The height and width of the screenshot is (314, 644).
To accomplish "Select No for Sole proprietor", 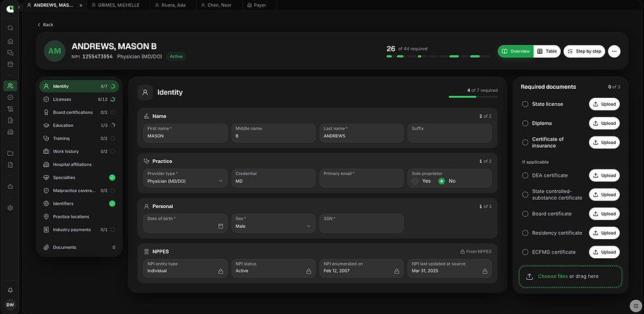I will click(x=442, y=181).
